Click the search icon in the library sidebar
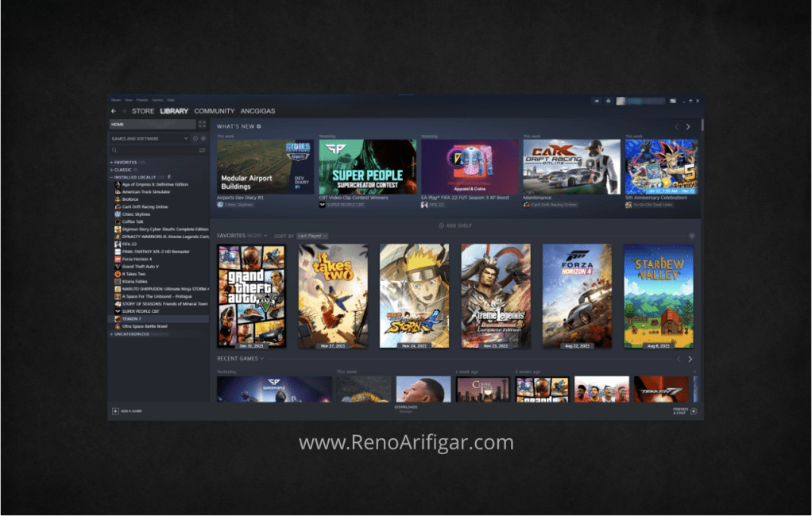Image resolution: width=812 pixels, height=516 pixels. [x=114, y=149]
